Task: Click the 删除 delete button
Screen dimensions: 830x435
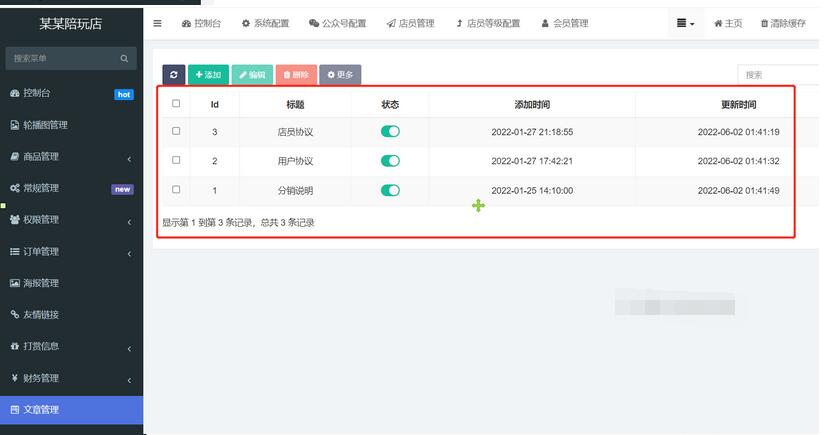Action: coord(296,75)
